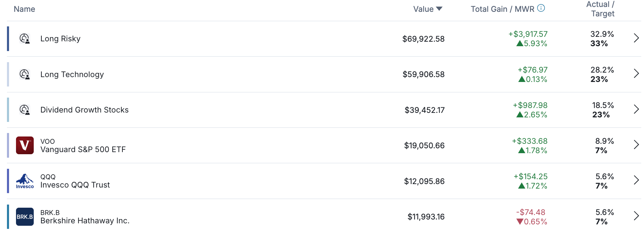Open the Long Risky portfolio name
The width and height of the screenshot is (644, 232).
(61, 39)
